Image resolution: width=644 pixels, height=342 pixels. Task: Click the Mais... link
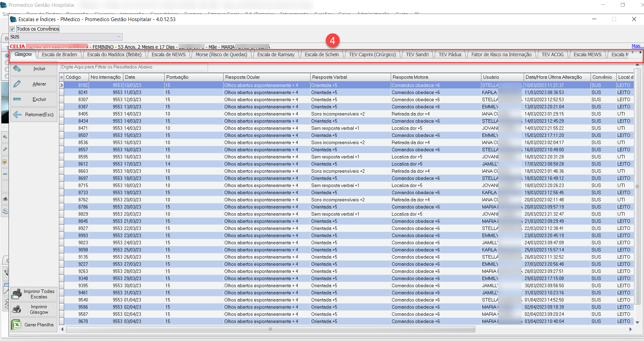pos(637,46)
